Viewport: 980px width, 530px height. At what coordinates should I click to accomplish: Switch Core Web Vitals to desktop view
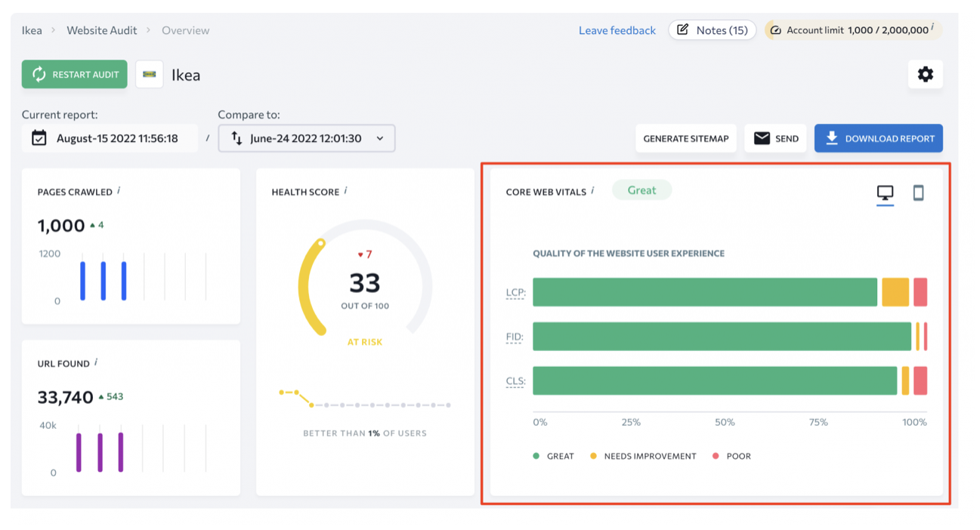point(885,193)
